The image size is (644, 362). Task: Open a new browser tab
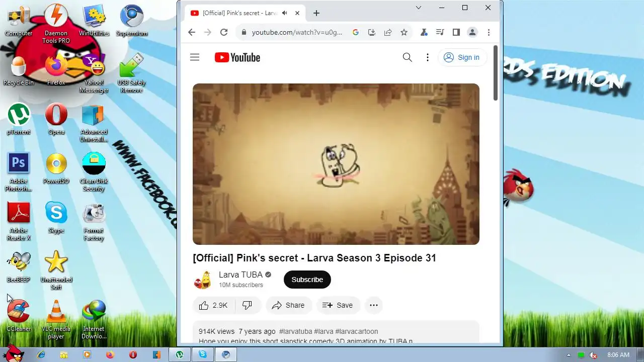pyautogui.click(x=316, y=13)
